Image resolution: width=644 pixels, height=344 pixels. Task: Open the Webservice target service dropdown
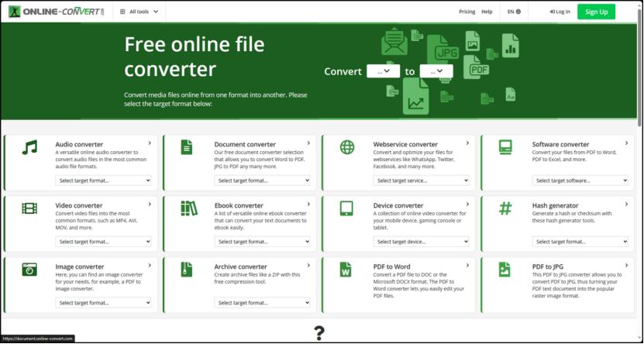(422, 181)
